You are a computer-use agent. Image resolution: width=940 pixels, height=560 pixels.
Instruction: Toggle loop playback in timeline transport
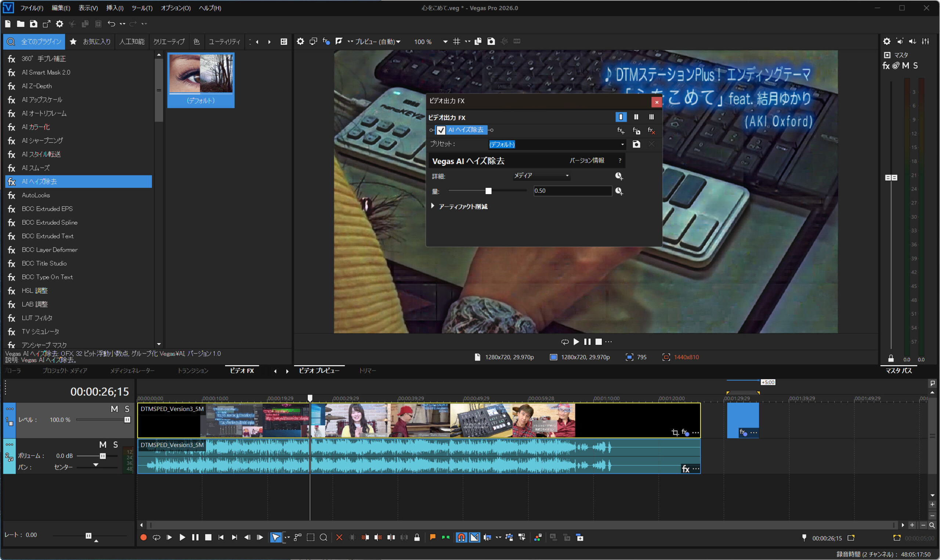[x=156, y=537]
